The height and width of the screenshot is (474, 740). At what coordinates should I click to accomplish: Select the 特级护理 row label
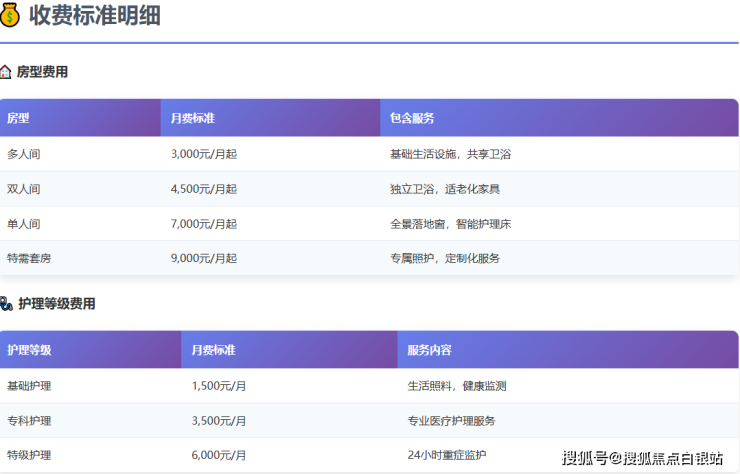point(29,455)
